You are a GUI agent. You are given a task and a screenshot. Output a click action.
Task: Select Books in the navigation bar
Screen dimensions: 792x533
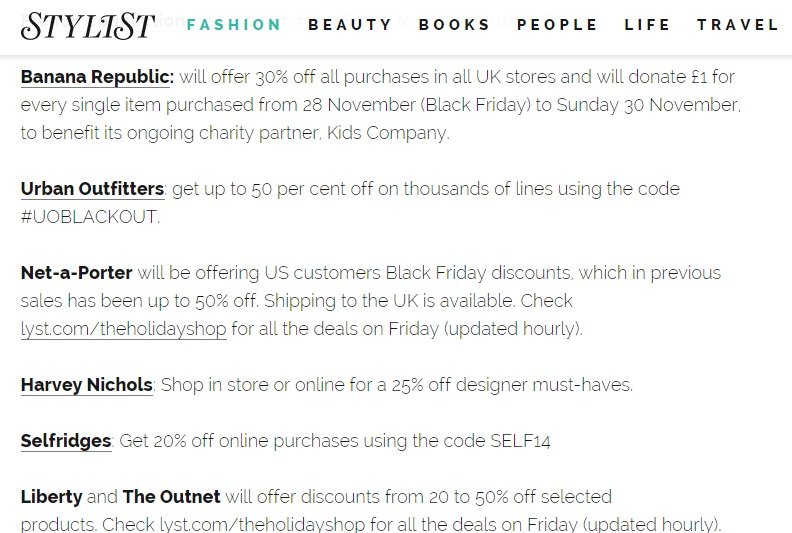pos(455,25)
